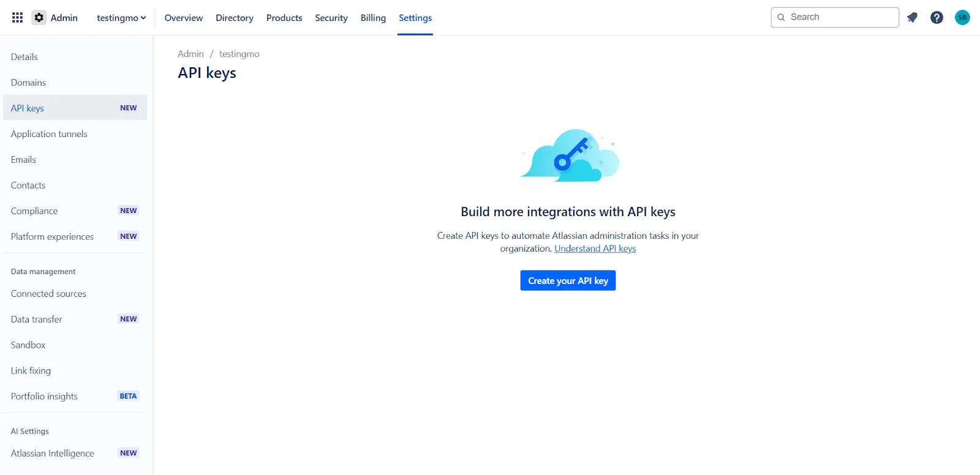Click the Data management section header
Viewport: 980px width, 475px height.
click(x=43, y=272)
